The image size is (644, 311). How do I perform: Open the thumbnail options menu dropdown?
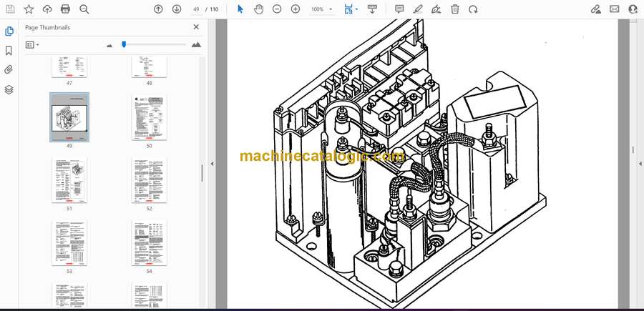[32, 44]
